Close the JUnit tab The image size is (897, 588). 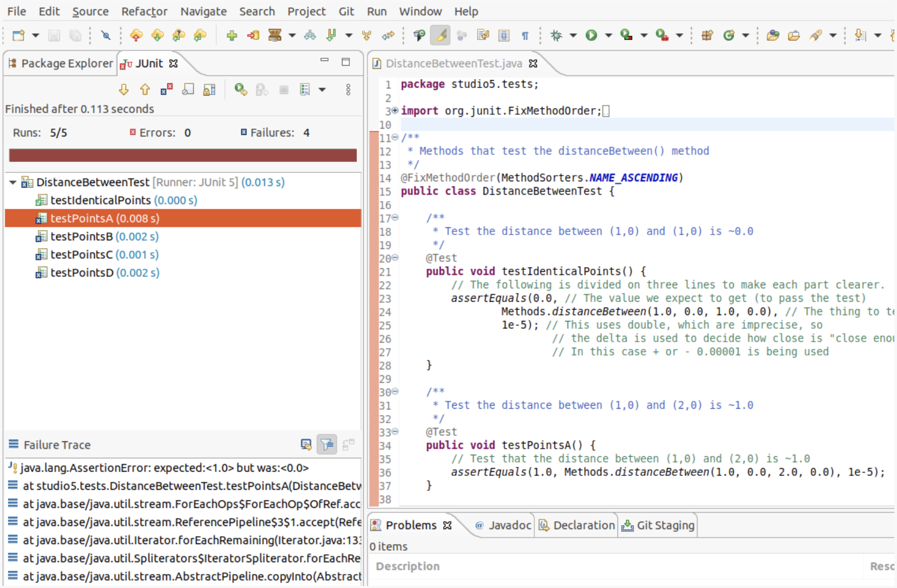[174, 63]
